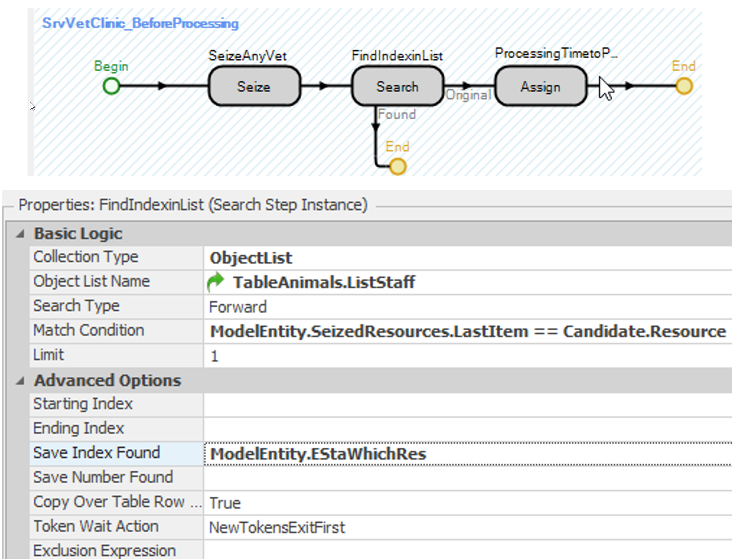Screen dimensions: 732x560
Task: Edit the Object List Name value field
Action: [468, 282]
